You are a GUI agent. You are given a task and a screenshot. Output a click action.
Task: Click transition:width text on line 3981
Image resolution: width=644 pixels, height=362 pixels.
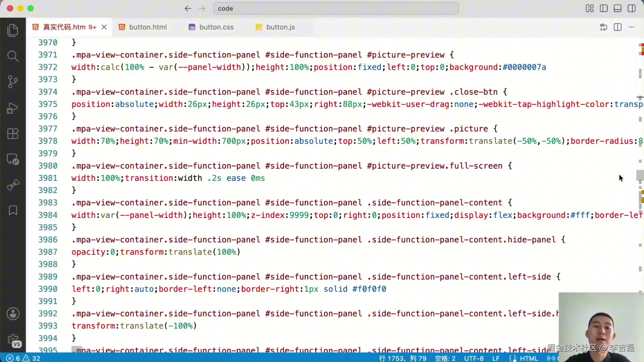(x=163, y=178)
